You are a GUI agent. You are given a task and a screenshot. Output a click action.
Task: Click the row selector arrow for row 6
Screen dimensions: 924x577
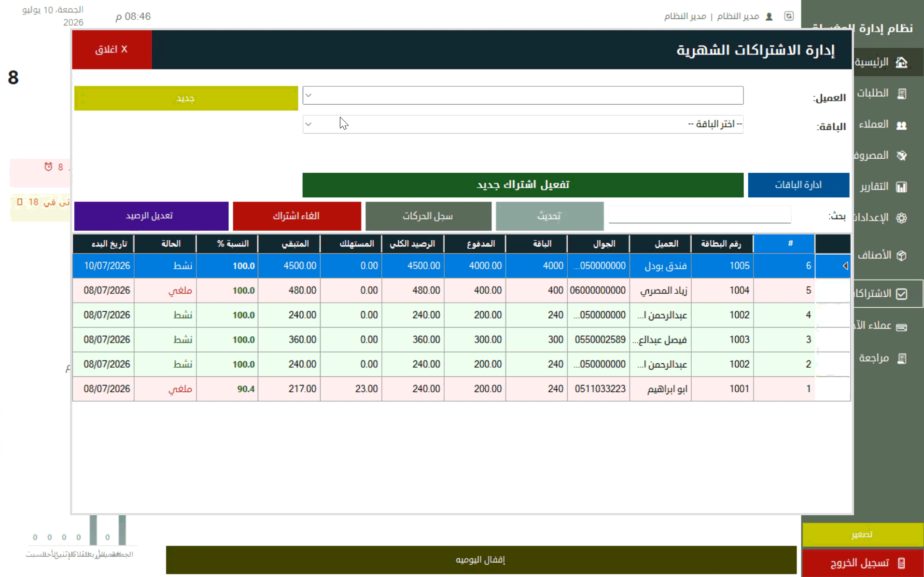click(845, 266)
